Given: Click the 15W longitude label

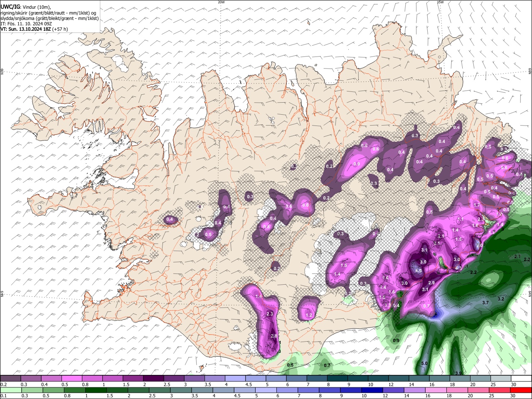Looking at the screenshot, I should pos(440,2).
